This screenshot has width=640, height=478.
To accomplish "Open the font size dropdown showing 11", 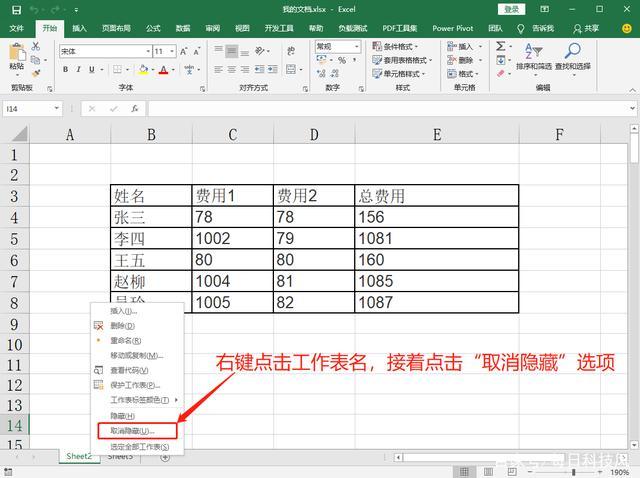I will (172, 51).
